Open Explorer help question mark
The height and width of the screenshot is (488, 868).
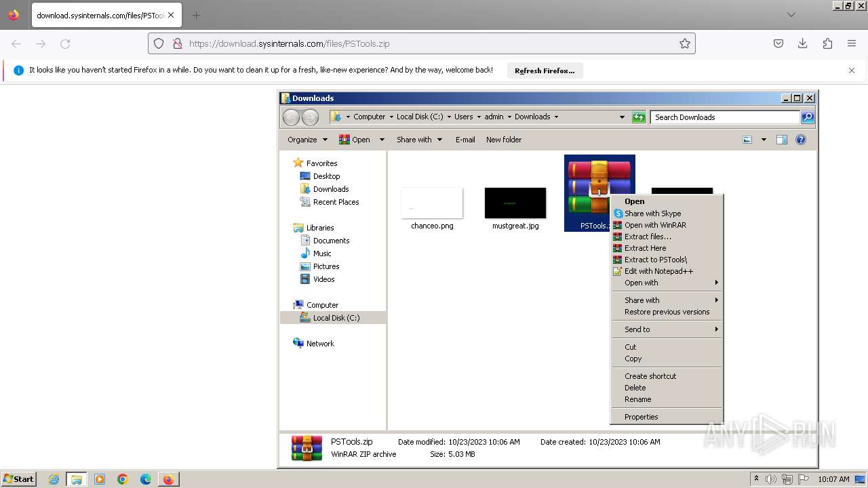801,140
